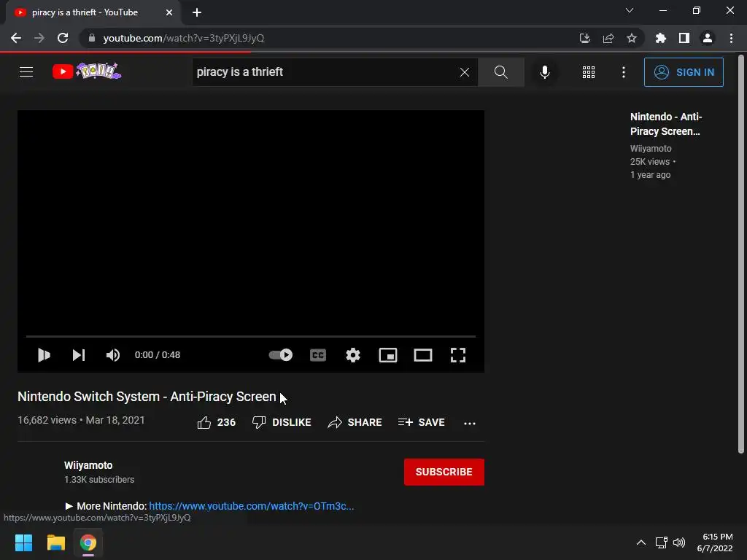Open the clock showing 6:15 PM
The height and width of the screenshot is (560, 747).
[x=716, y=542]
